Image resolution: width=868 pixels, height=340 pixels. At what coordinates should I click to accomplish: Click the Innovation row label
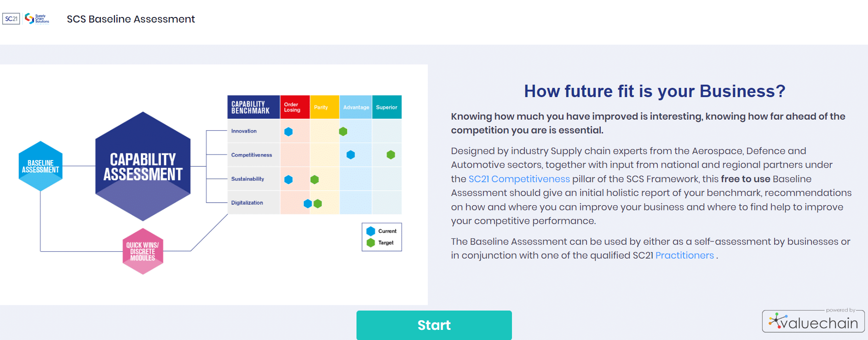pos(243,131)
